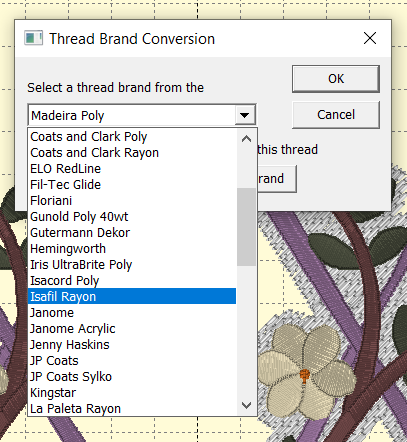The height and width of the screenshot is (442, 407).
Task: Click the brand list scrollbar thumb
Action: click(x=246, y=227)
